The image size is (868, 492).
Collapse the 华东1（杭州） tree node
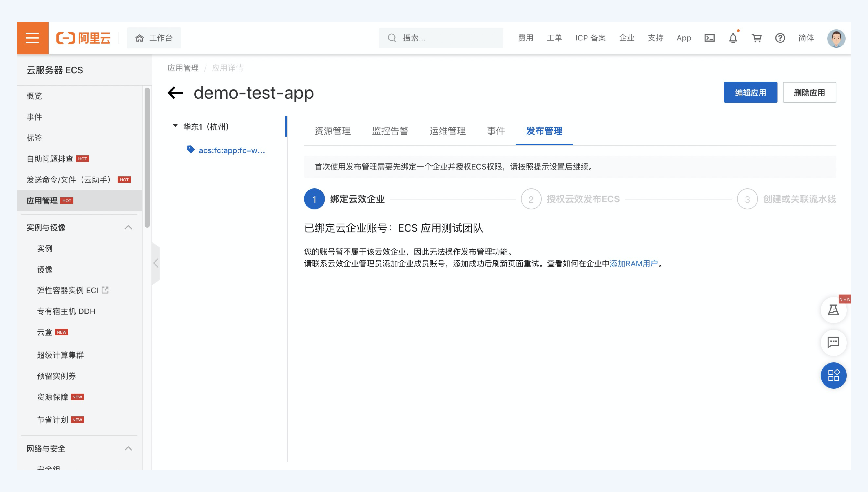click(175, 126)
